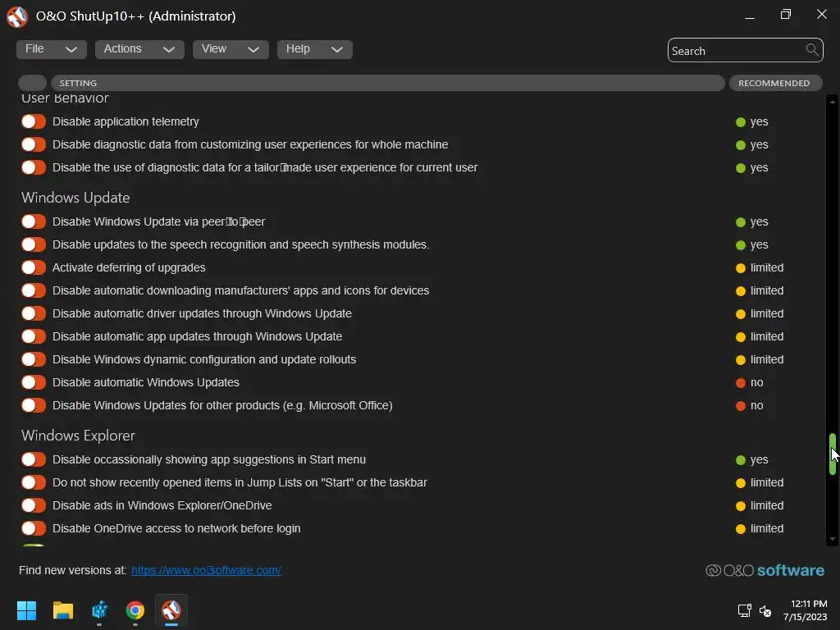Click the muted volume tray icon
Image resolution: width=840 pixels, height=630 pixels.
[765, 610]
